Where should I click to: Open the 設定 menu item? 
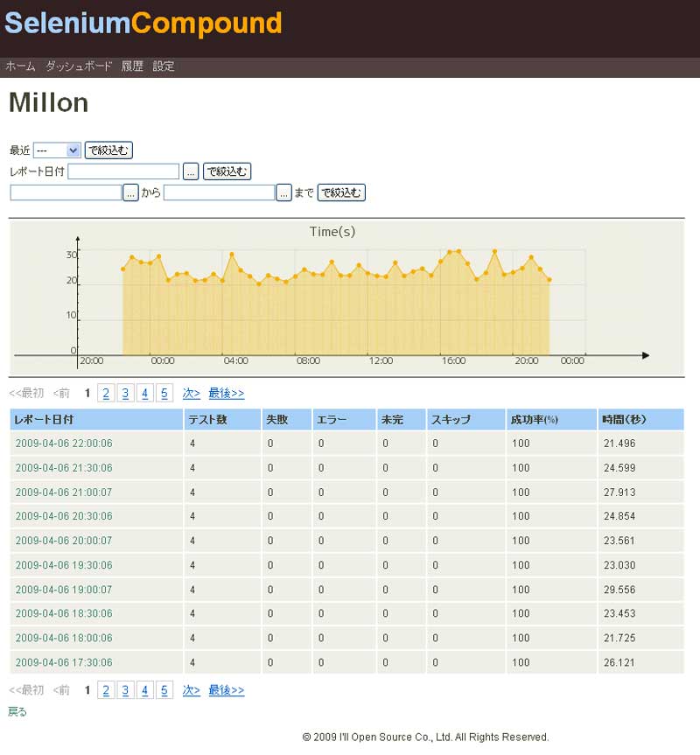[164, 66]
